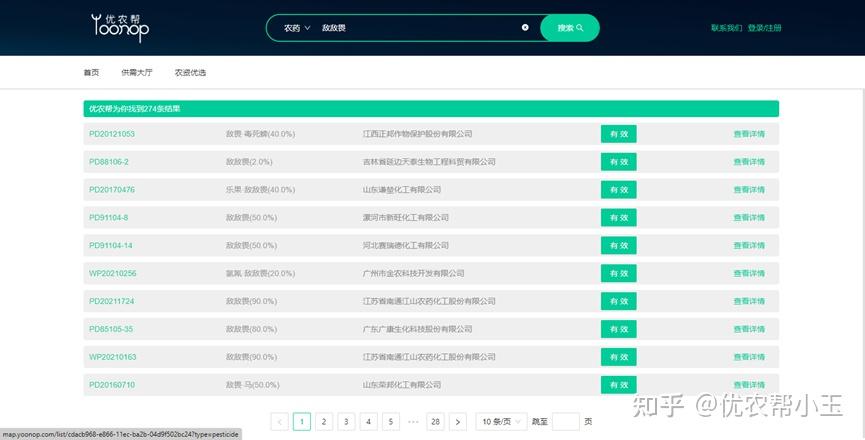865x440 pixels.
Task: Go to page 2
Action: [324, 422]
